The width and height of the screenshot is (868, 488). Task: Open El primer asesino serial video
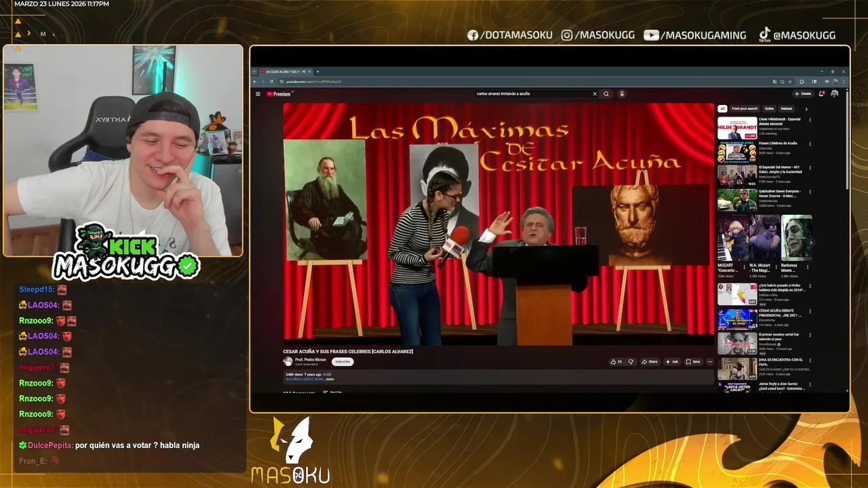pos(737,344)
